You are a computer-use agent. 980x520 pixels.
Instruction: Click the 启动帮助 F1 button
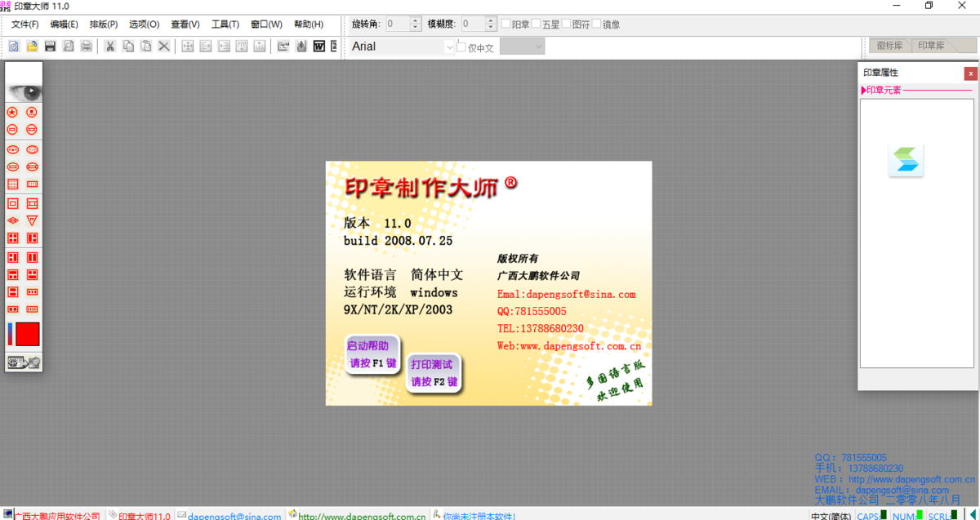(x=372, y=354)
